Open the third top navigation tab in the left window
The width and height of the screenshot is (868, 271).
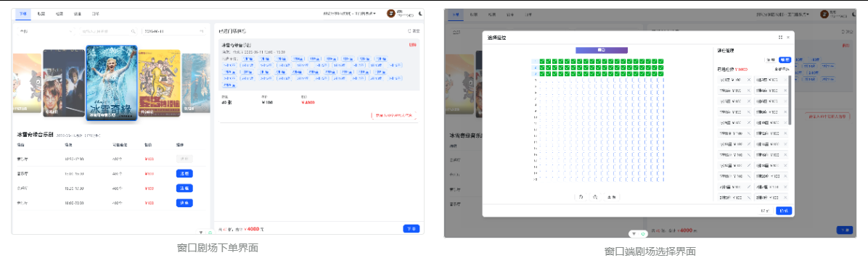pos(60,13)
